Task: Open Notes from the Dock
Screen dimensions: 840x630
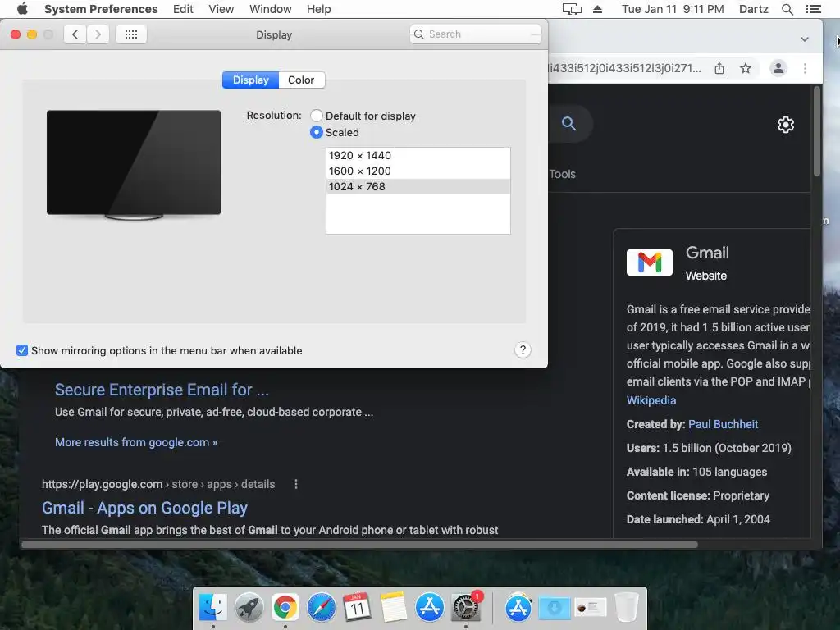Action: pyautogui.click(x=393, y=607)
